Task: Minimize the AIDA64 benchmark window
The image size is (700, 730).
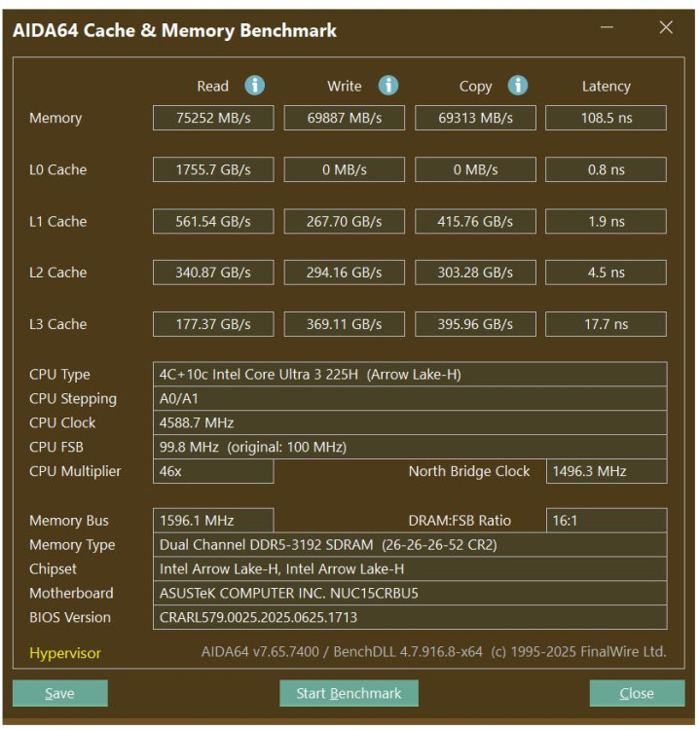Action: (x=607, y=28)
